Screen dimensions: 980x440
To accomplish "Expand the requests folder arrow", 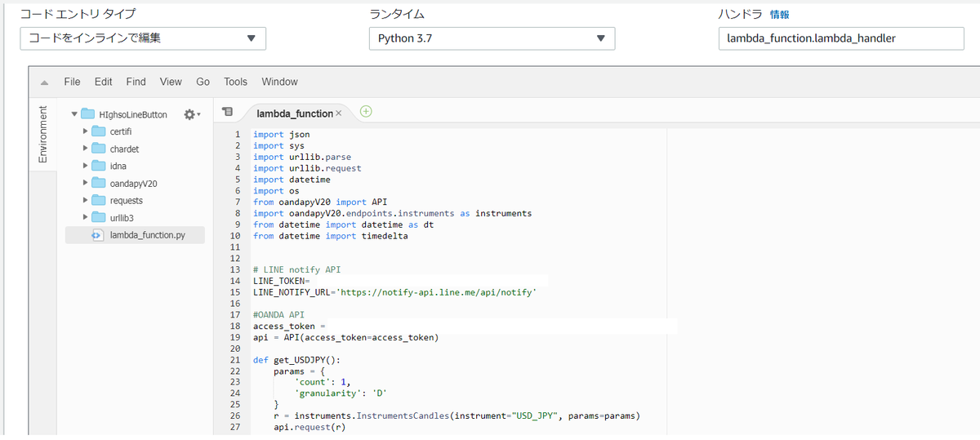I will (85, 201).
